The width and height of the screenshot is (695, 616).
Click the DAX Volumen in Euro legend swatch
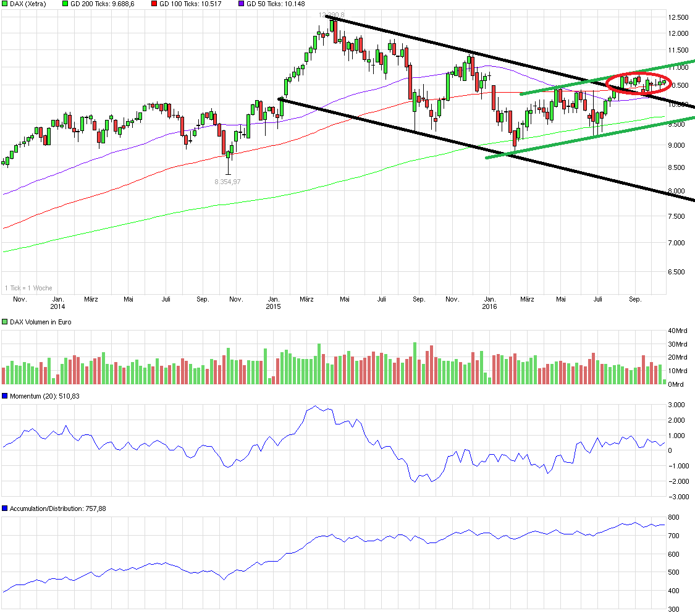click(5, 322)
